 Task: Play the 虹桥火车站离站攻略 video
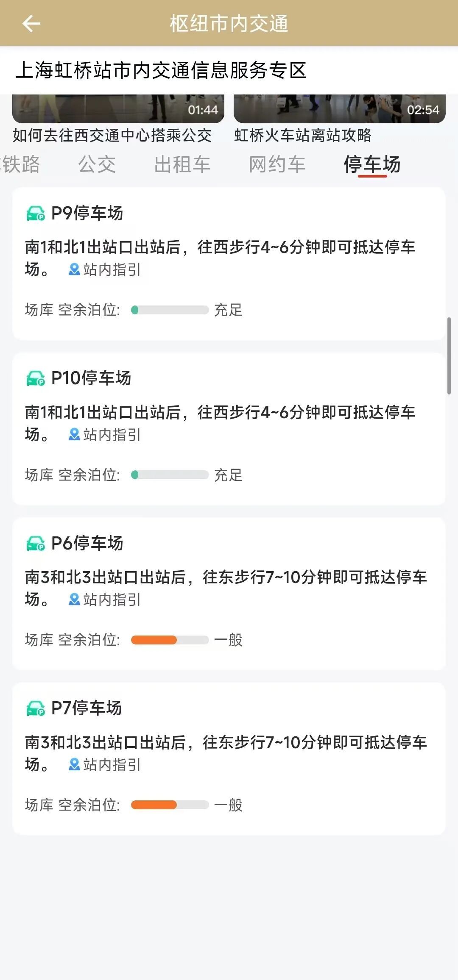coord(339,109)
